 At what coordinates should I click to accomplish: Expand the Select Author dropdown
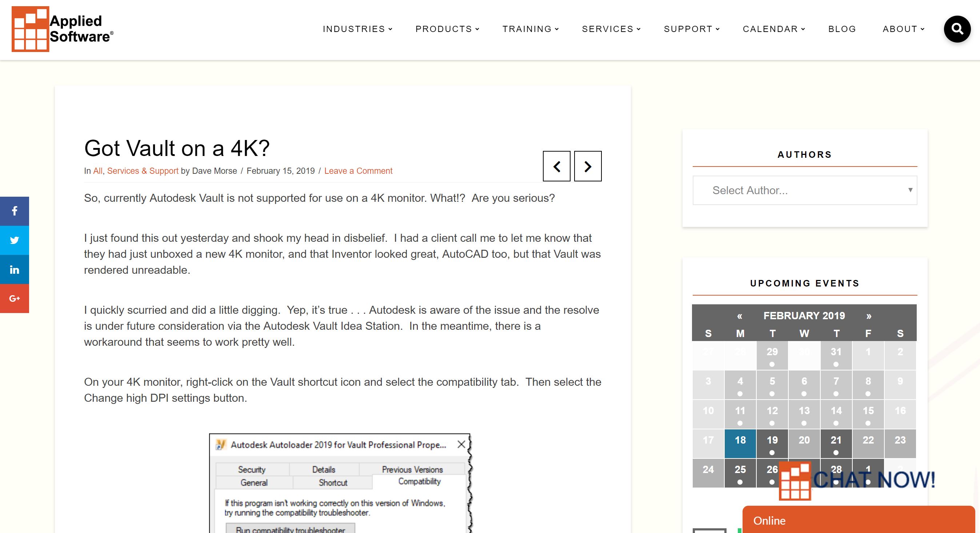point(805,190)
